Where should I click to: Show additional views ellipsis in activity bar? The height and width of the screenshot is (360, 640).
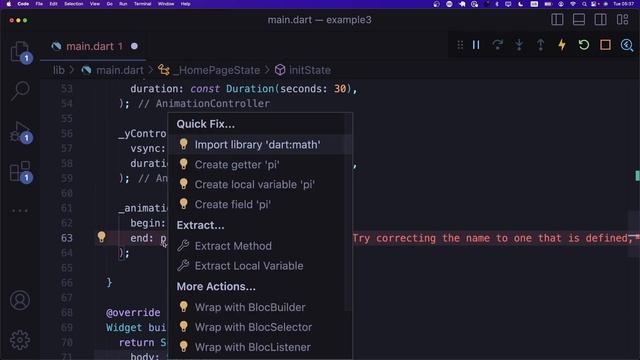pyautogui.click(x=20, y=211)
